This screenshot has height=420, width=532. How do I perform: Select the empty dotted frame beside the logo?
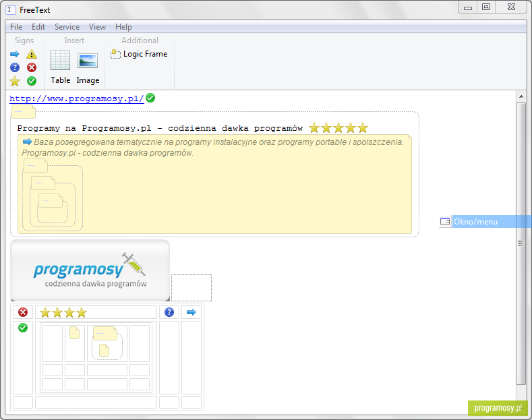click(191, 288)
